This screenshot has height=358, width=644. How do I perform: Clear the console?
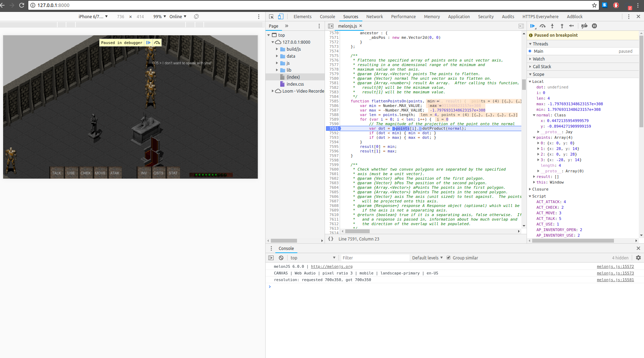point(281,258)
